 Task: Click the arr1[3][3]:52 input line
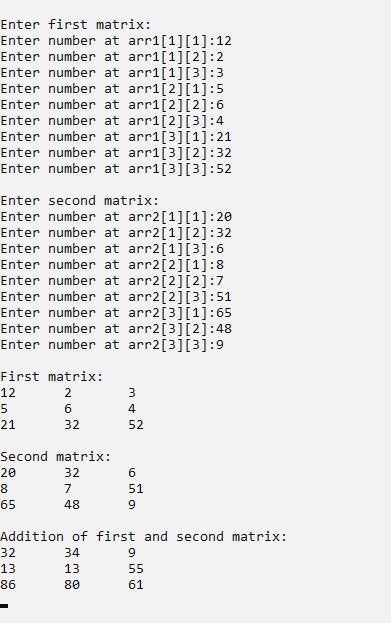pyautogui.click(x=116, y=169)
